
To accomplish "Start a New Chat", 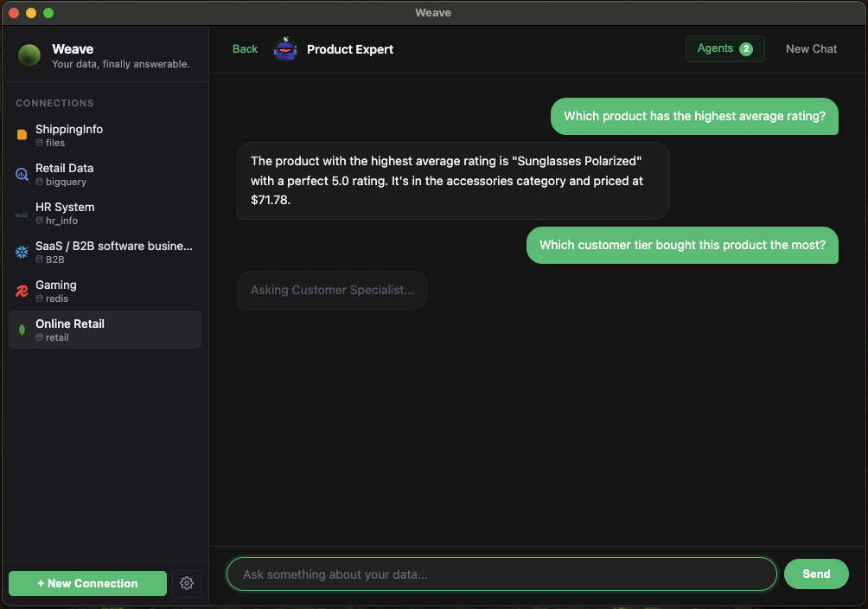I will pos(811,49).
